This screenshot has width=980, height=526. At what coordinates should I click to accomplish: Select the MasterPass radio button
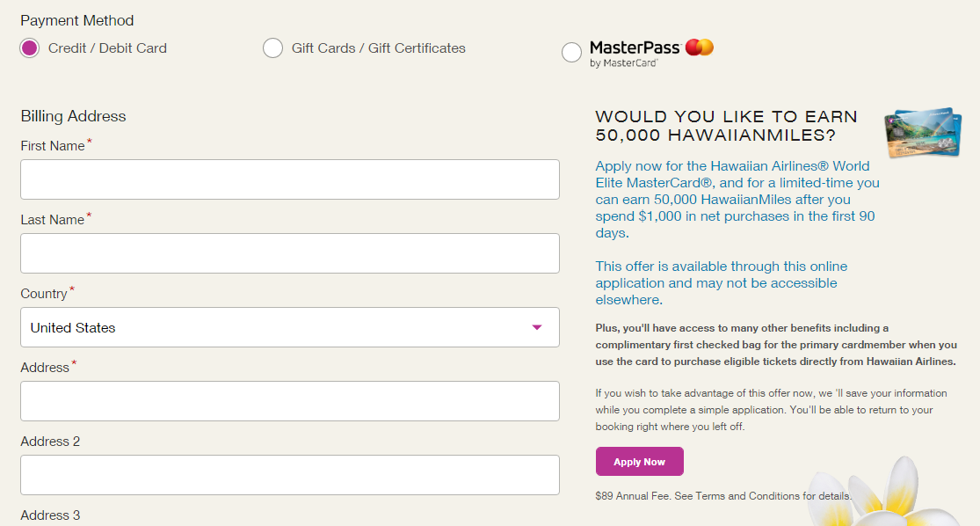(571, 53)
